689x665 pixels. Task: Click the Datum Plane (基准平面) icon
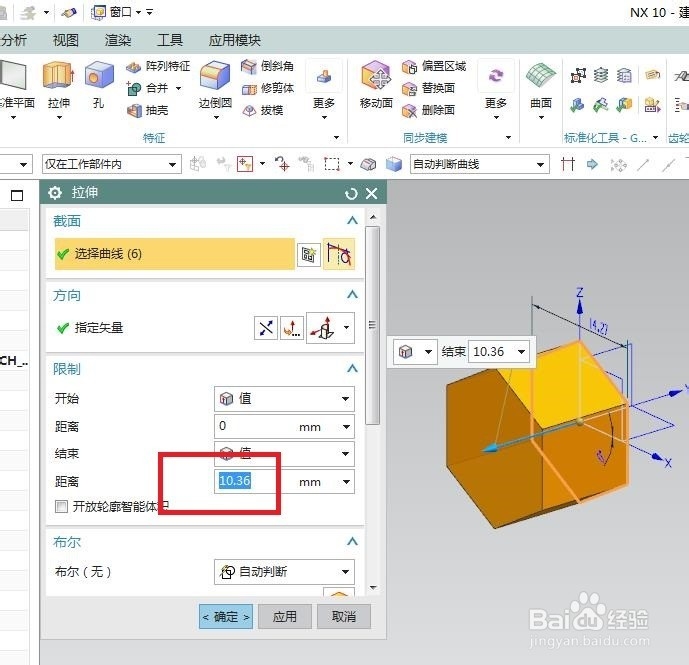pyautogui.click(x=13, y=76)
